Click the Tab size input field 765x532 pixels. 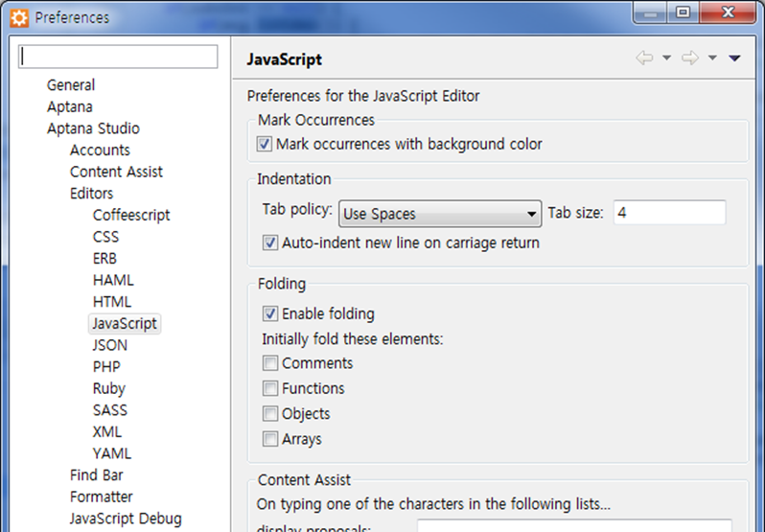pos(669,213)
